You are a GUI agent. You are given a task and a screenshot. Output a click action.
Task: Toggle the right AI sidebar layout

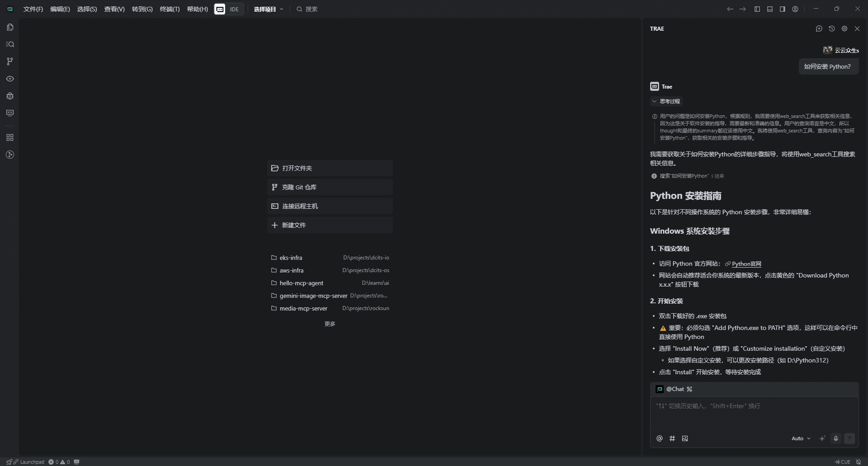[783, 9]
